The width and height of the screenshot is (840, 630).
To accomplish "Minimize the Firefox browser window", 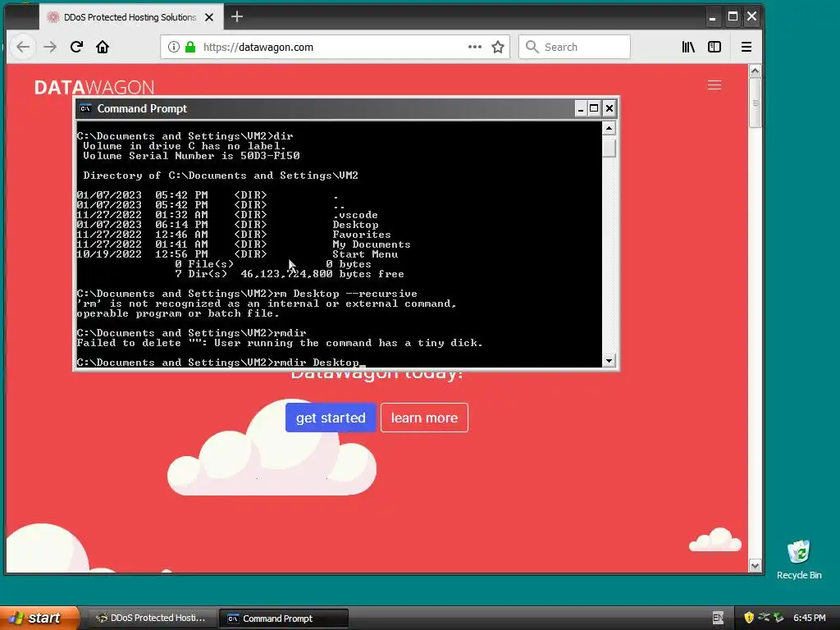I will point(712,17).
